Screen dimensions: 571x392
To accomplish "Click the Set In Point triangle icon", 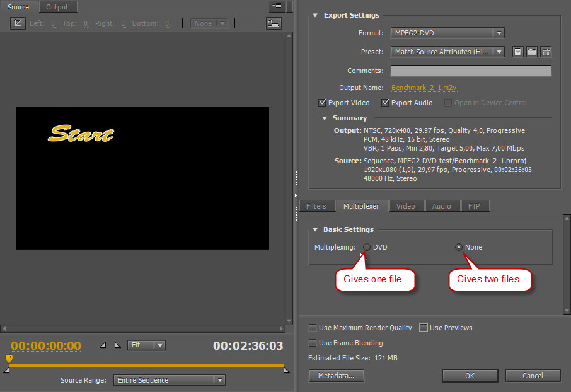I will click(103, 345).
